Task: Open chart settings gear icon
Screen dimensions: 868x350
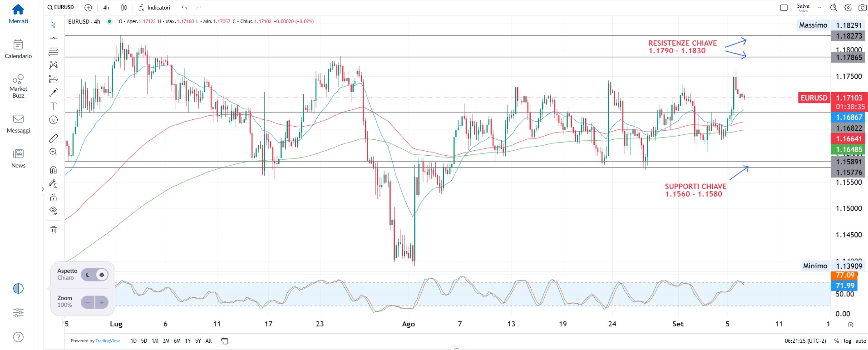Action: (x=848, y=7)
